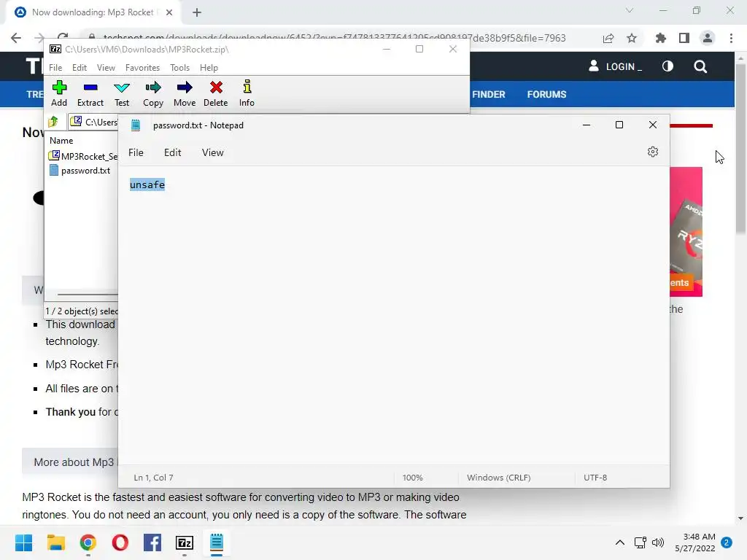Image resolution: width=747 pixels, height=560 pixels.
Task: Open the FINDER link on TechSpot nav
Action: point(488,94)
